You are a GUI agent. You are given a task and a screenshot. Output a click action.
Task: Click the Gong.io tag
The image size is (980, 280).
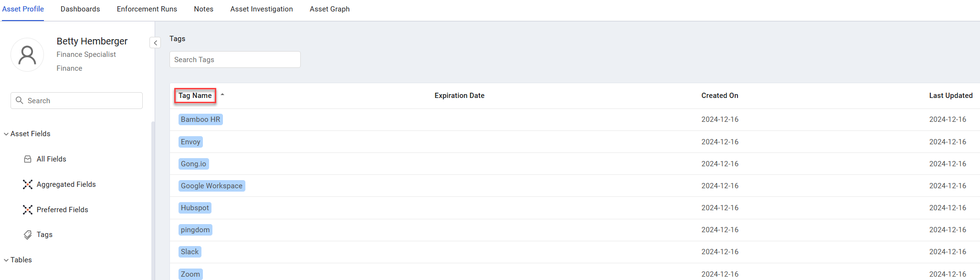(x=193, y=164)
